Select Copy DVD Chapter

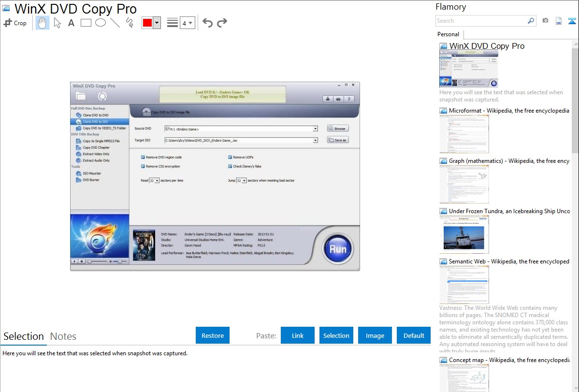(x=93, y=147)
